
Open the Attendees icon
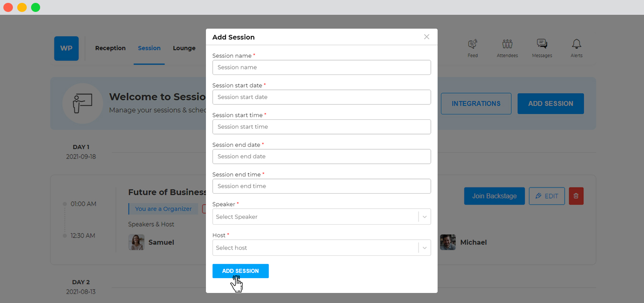pos(507,44)
